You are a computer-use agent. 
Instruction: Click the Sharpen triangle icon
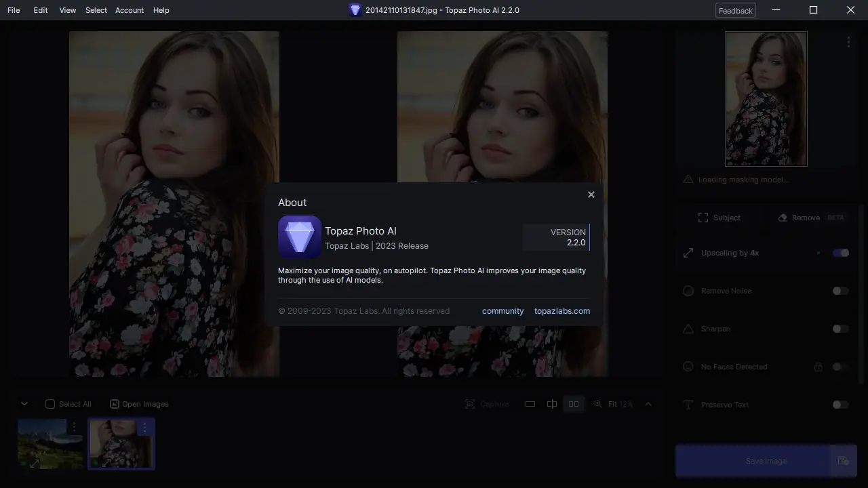click(x=688, y=329)
